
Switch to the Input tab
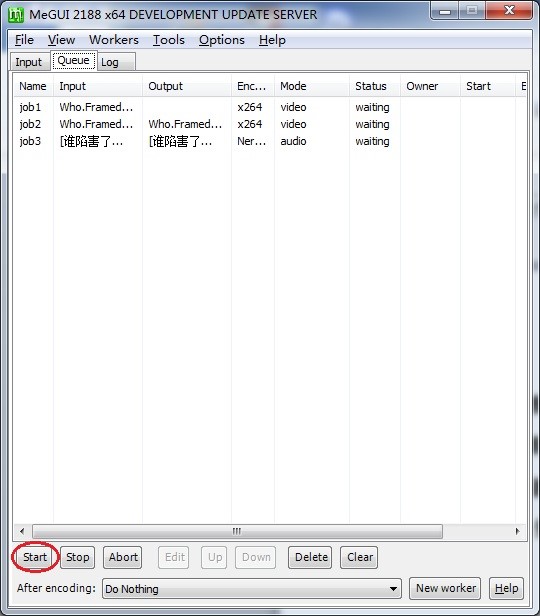pyautogui.click(x=29, y=62)
